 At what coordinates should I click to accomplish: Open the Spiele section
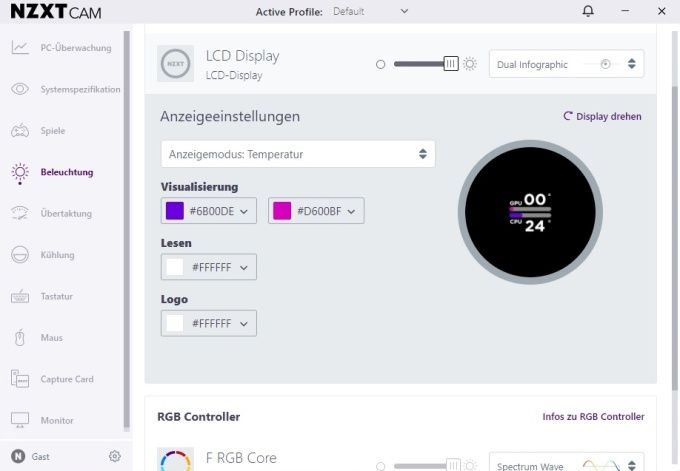(53, 131)
